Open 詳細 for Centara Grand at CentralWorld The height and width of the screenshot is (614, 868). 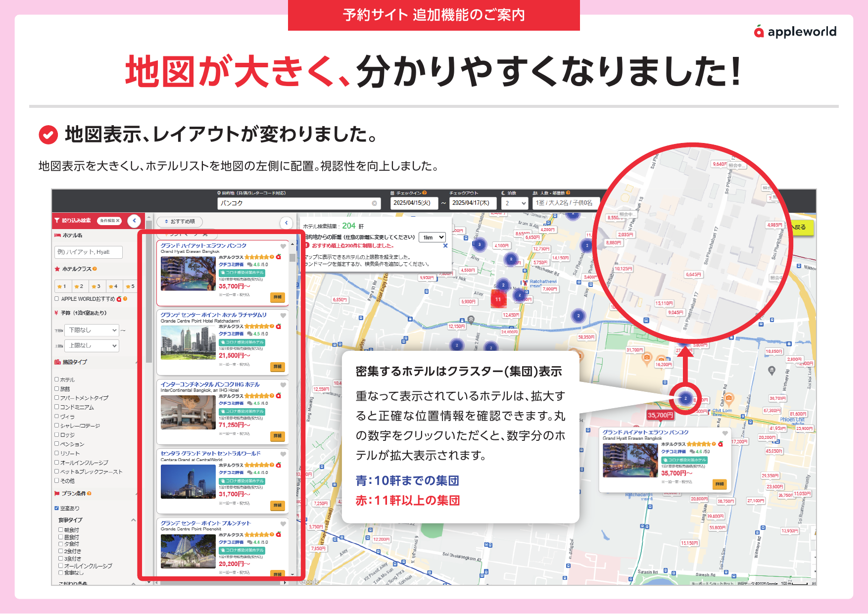[x=278, y=505]
